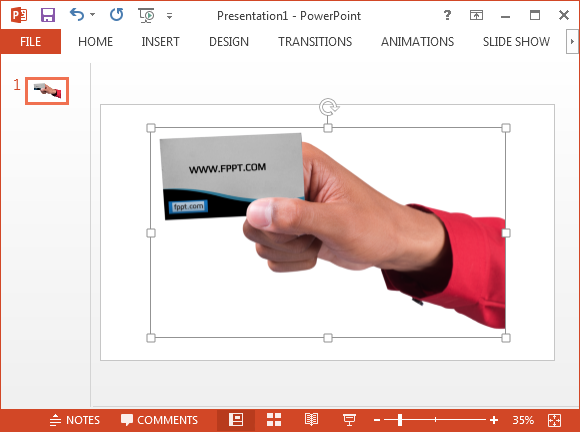Viewport: 580px width, 432px height.
Task: Click the left-middle resize handle of the picture
Action: (151, 233)
